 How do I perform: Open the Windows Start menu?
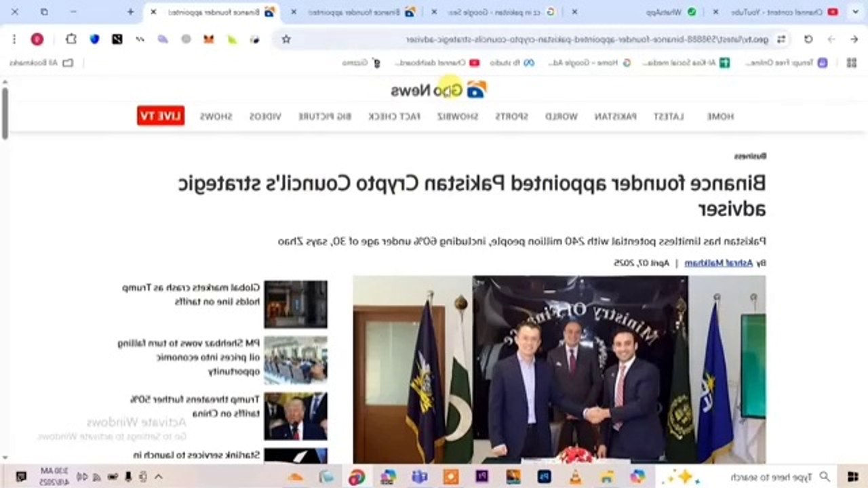(853, 476)
